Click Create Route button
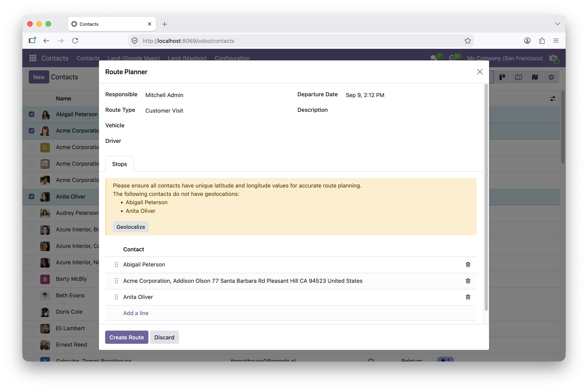Screen dimensions: 588x391 126,337
